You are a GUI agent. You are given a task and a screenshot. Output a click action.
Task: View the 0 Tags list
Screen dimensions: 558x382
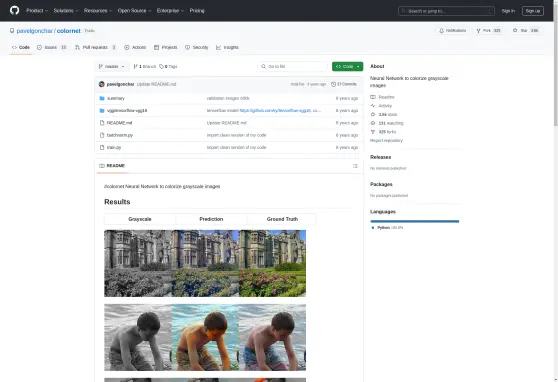click(168, 67)
